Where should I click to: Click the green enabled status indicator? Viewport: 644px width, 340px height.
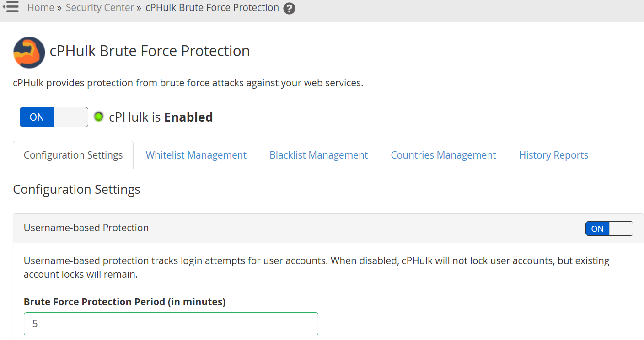(x=98, y=117)
